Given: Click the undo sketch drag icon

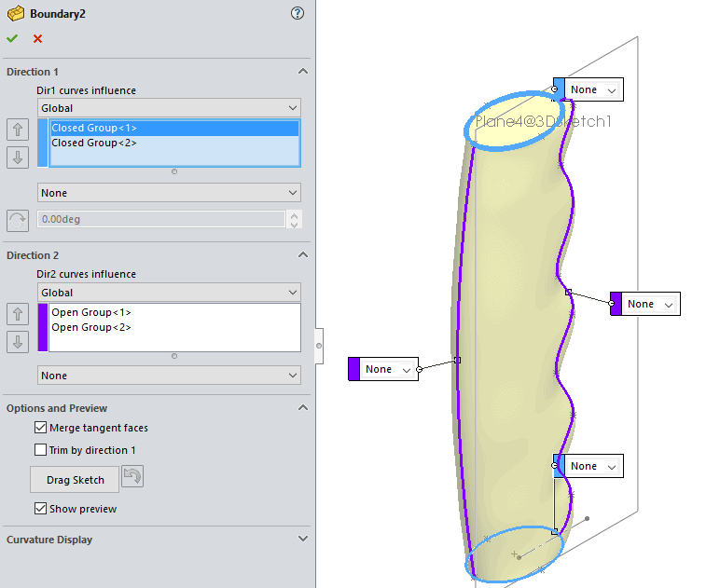Looking at the screenshot, I should click(132, 478).
